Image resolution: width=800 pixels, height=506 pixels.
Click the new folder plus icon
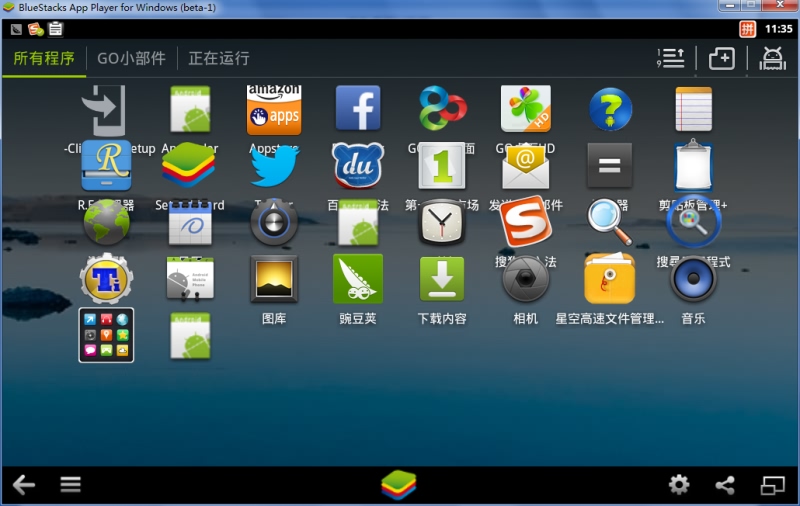[722, 58]
